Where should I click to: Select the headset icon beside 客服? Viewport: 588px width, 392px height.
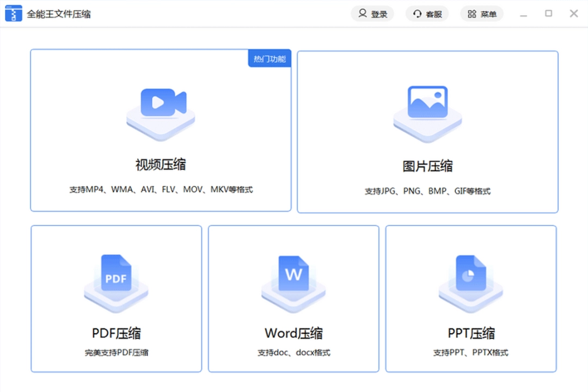point(417,14)
